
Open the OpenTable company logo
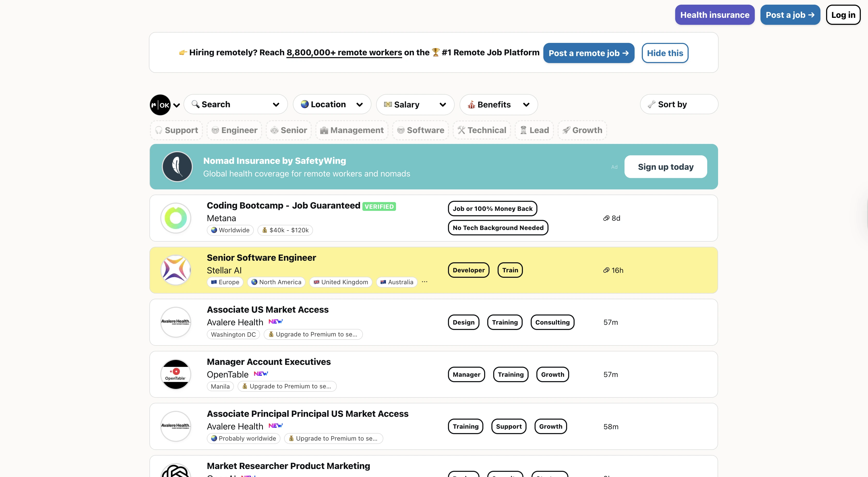pos(176,374)
